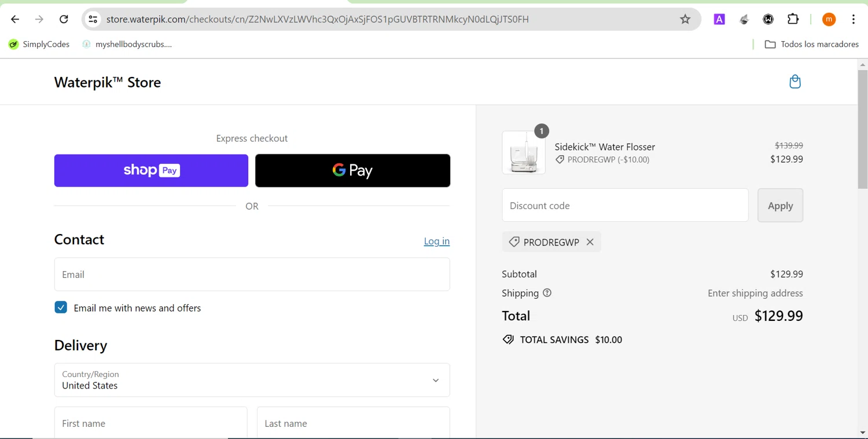Pay with Shop Pay express checkout

(151, 170)
